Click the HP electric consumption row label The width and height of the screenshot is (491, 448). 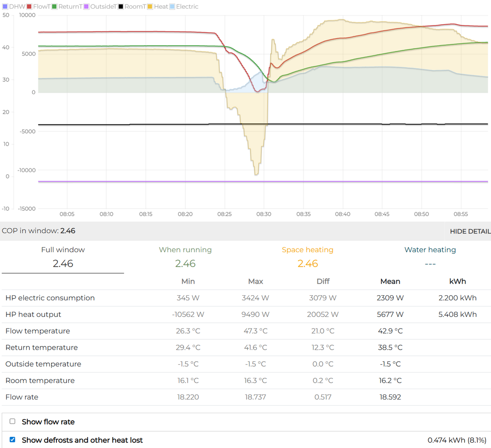tap(50, 298)
